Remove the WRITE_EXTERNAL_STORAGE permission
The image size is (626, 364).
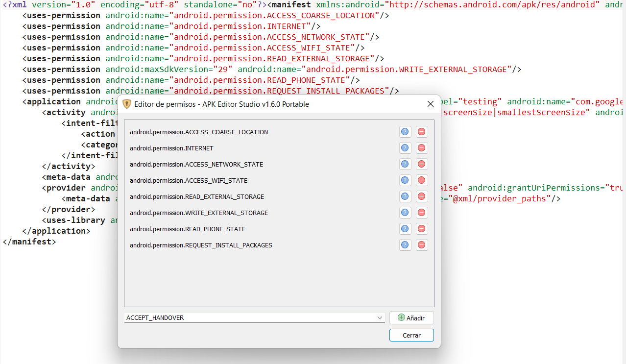pyautogui.click(x=421, y=213)
